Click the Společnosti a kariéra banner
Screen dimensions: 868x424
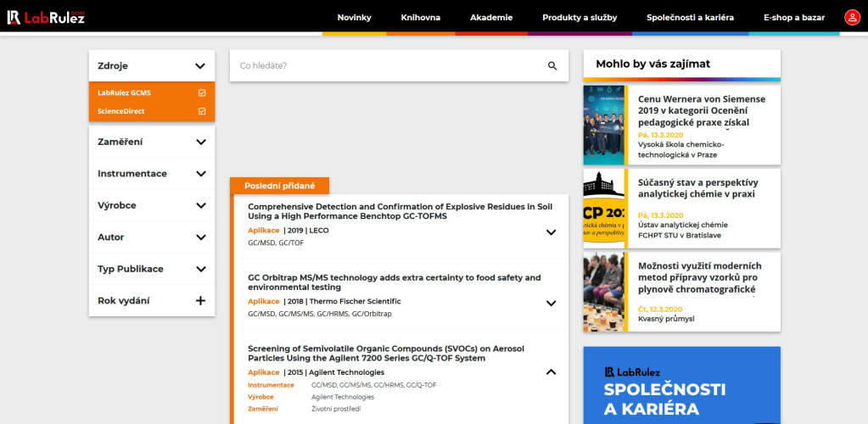(x=682, y=385)
